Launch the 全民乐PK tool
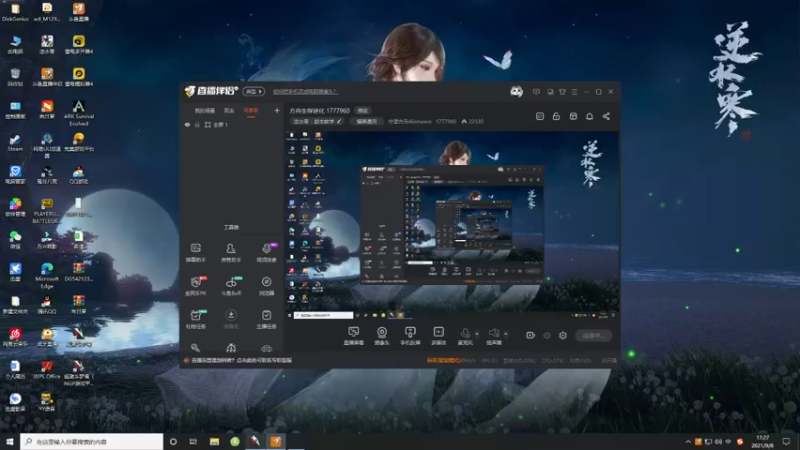Viewport: 800px width, 450px height. [195, 286]
